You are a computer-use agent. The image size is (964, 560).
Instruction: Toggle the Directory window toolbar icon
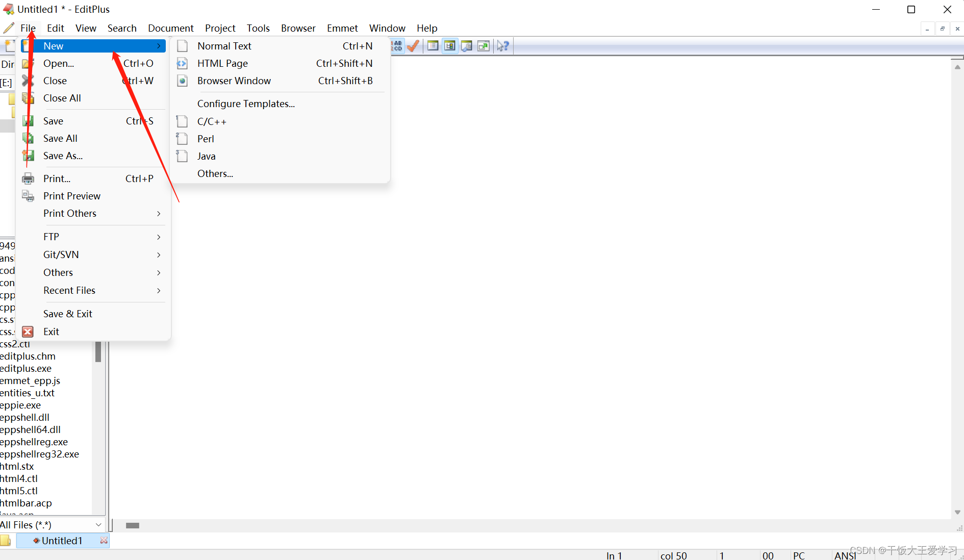450,46
